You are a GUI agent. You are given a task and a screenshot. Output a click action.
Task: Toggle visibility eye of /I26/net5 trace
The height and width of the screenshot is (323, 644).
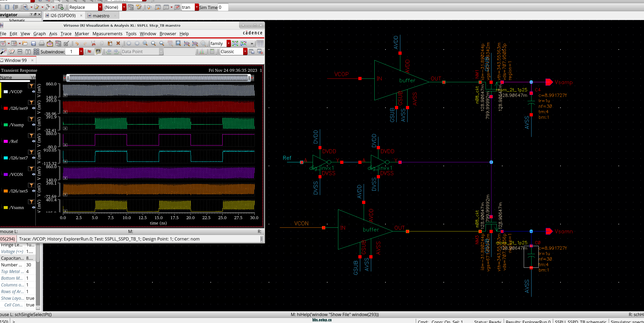34,191
